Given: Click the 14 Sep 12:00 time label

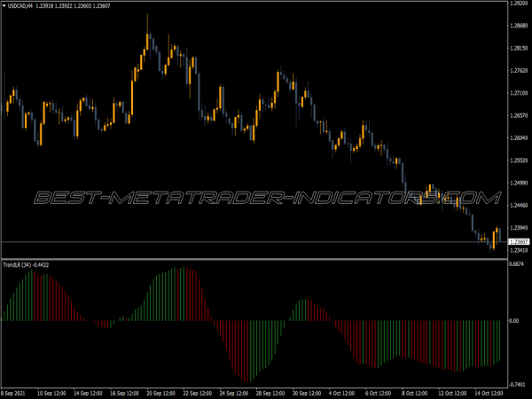Looking at the screenshot, I should pyautogui.click(x=88, y=393).
